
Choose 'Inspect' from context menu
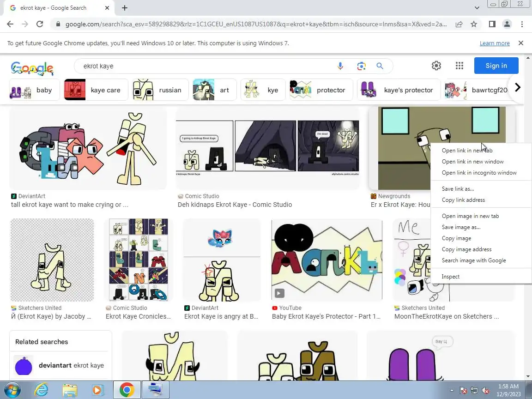point(481,277)
